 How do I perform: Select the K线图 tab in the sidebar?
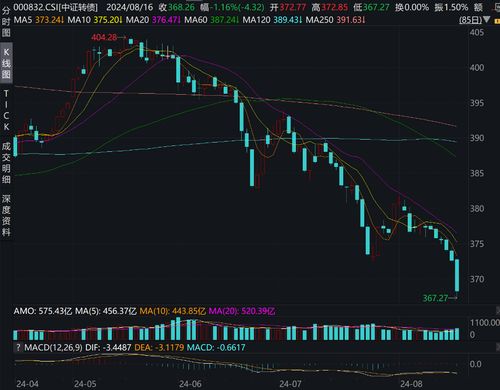click(6, 63)
